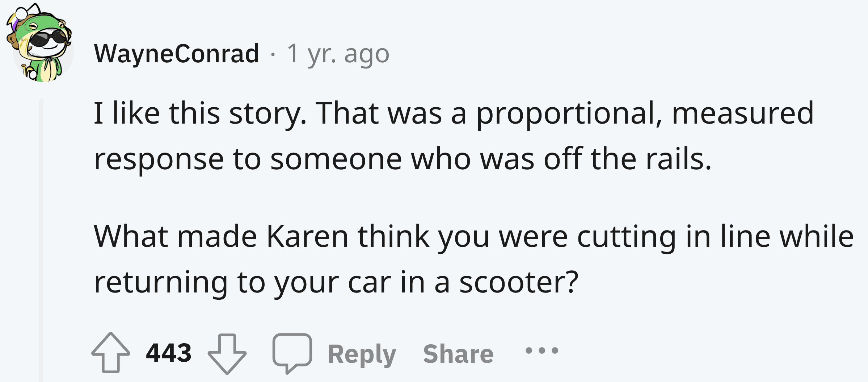This screenshot has width=868, height=382.
Task: Open WayneConrad's profile menu
Action: (x=176, y=53)
